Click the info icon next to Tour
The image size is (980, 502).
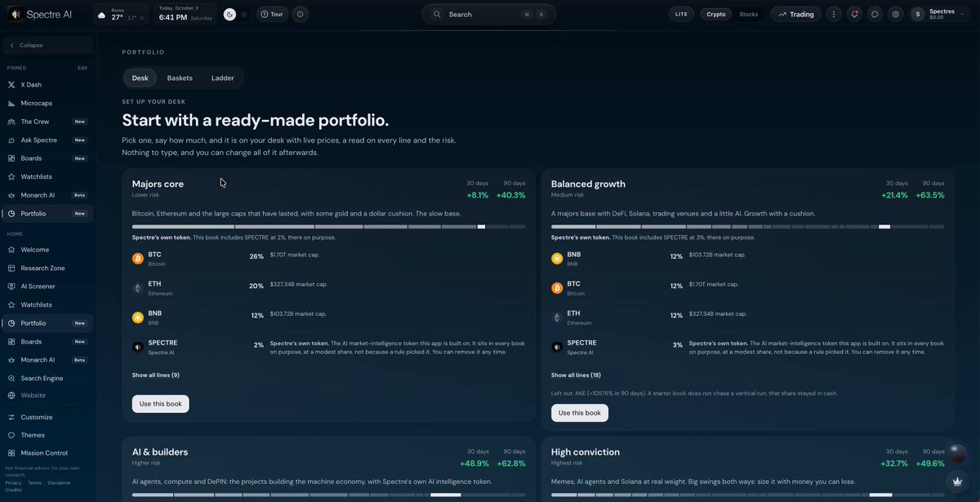tap(300, 14)
